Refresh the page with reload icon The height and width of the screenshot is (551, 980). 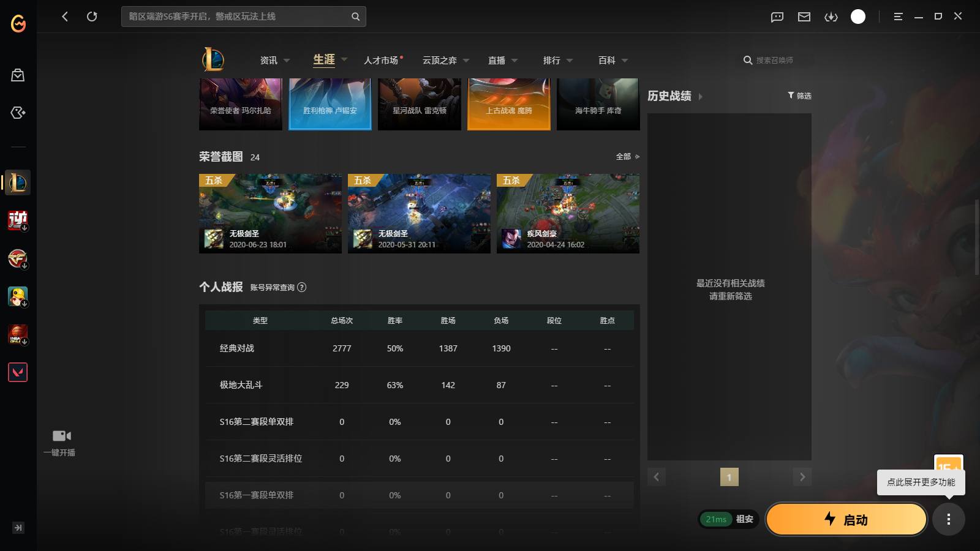[x=92, y=17]
